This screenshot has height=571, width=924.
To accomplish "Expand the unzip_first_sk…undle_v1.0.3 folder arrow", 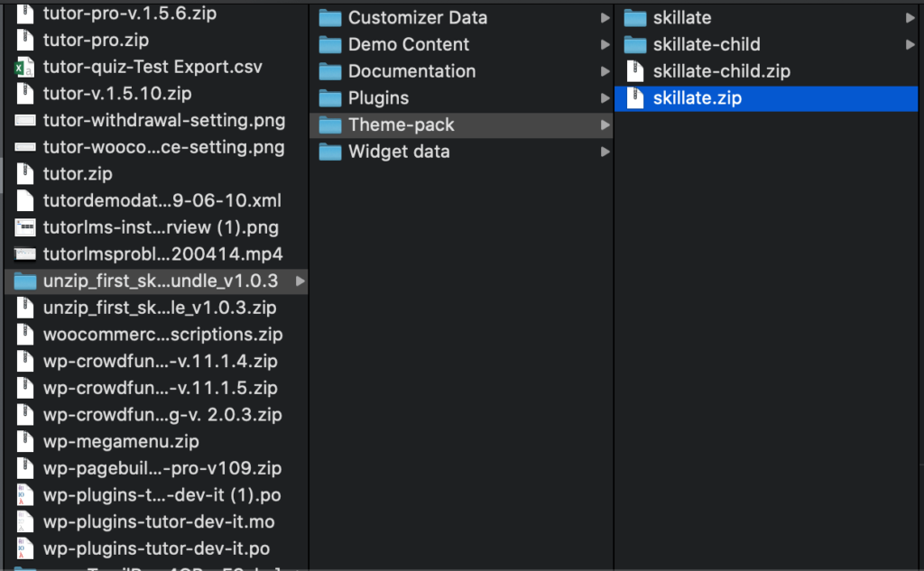I will (300, 281).
